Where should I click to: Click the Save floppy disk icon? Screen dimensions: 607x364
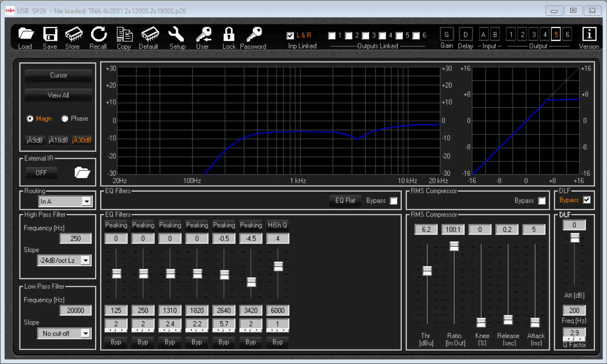tap(50, 35)
